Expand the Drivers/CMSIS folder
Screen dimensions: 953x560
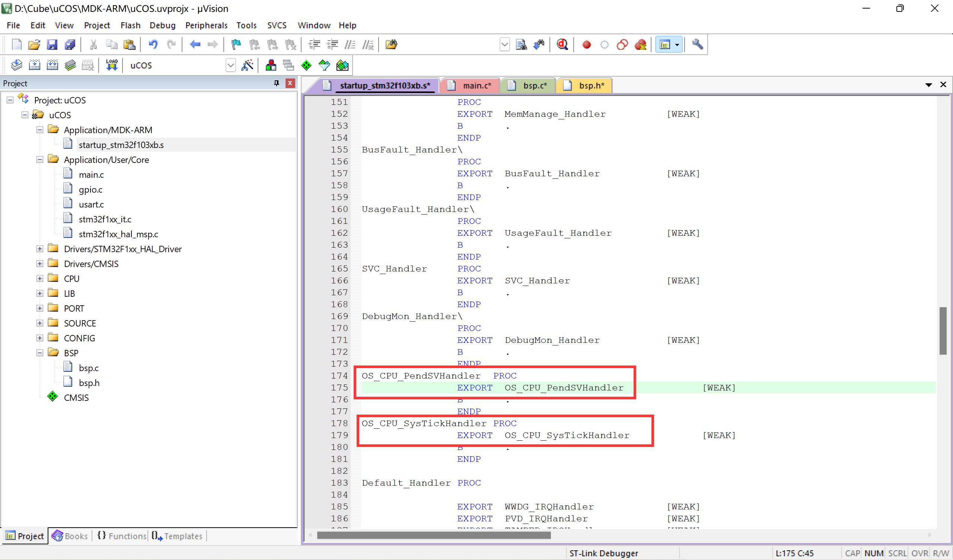point(40,264)
